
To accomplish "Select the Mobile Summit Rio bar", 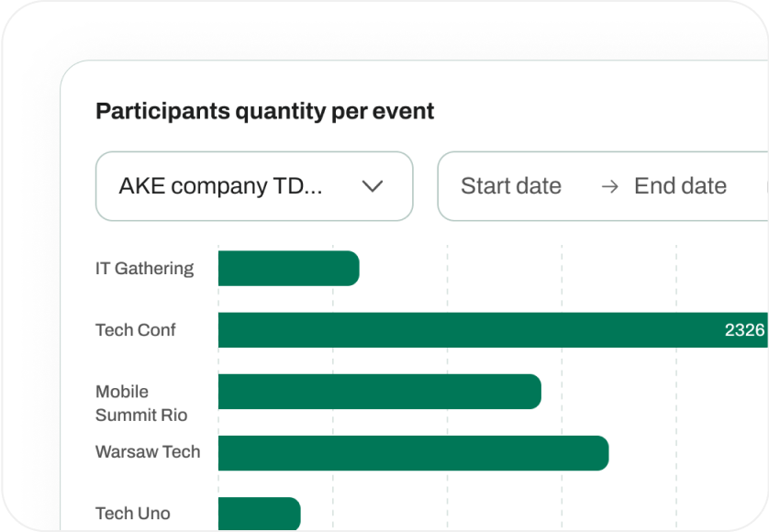I will 380,392.
